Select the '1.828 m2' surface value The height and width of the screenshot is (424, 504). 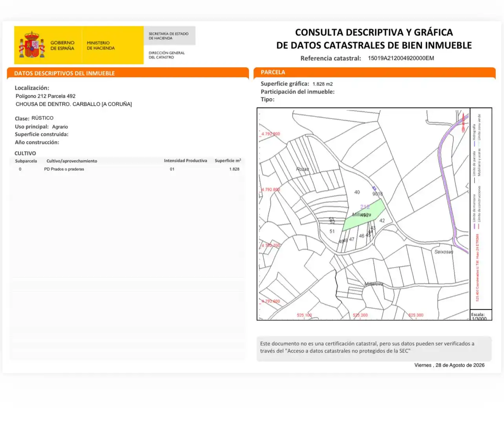coord(323,84)
